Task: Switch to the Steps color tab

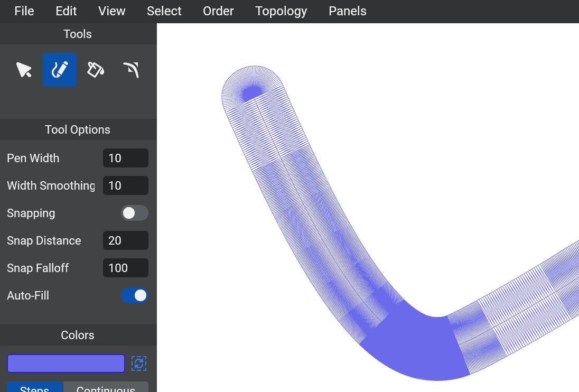Action: 35,387
